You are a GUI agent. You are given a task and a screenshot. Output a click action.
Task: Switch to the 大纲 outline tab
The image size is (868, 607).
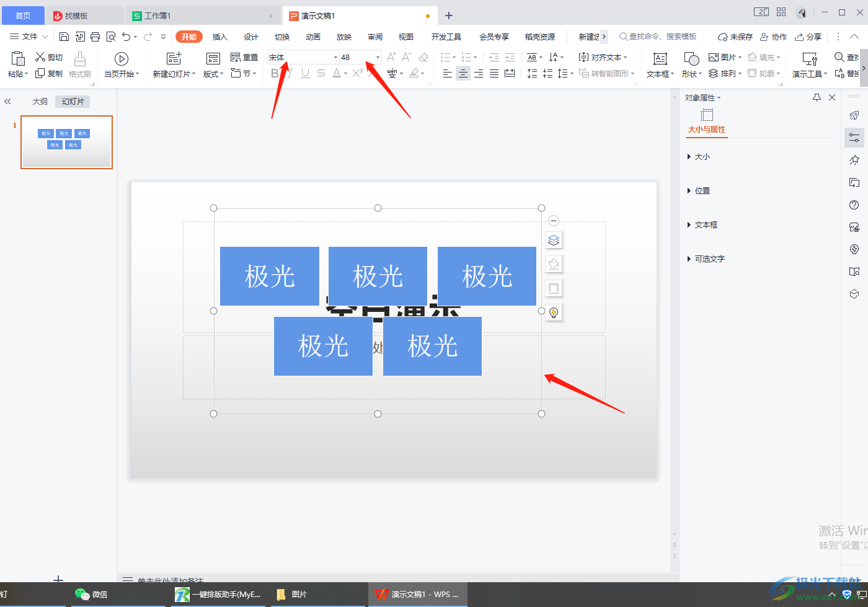40,101
